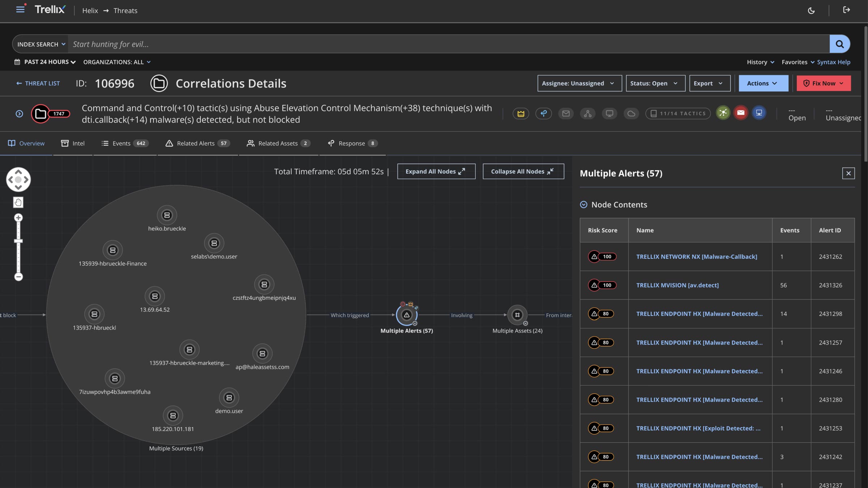Expand threat summary chevron circle
The image size is (868, 488).
pyautogui.click(x=20, y=114)
